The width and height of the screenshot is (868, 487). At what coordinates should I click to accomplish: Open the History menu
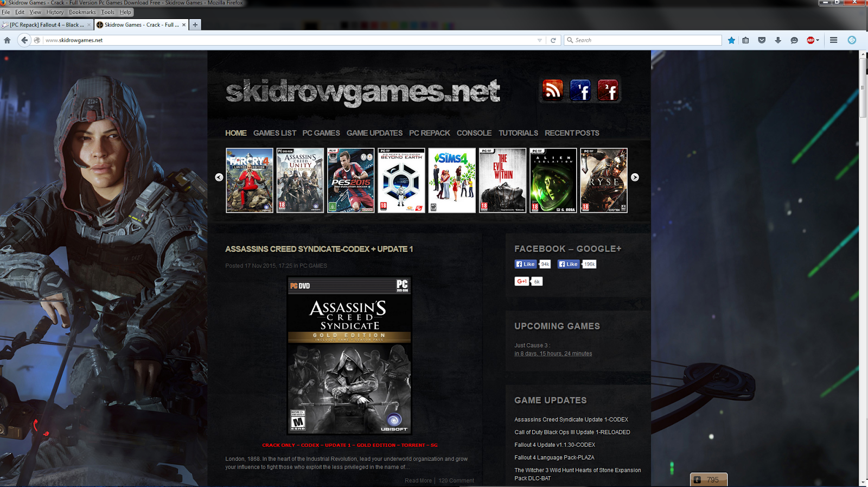point(55,12)
